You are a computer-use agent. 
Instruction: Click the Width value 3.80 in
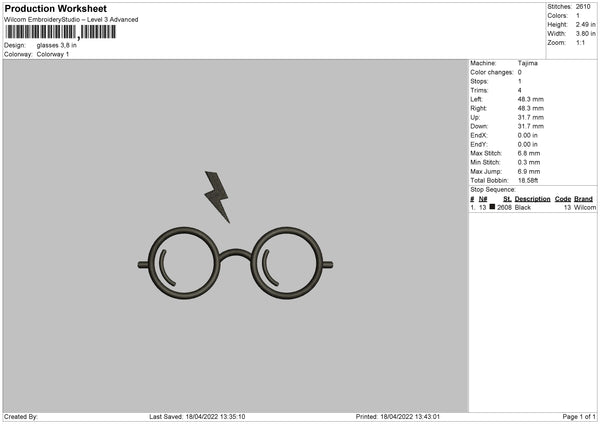click(585, 34)
